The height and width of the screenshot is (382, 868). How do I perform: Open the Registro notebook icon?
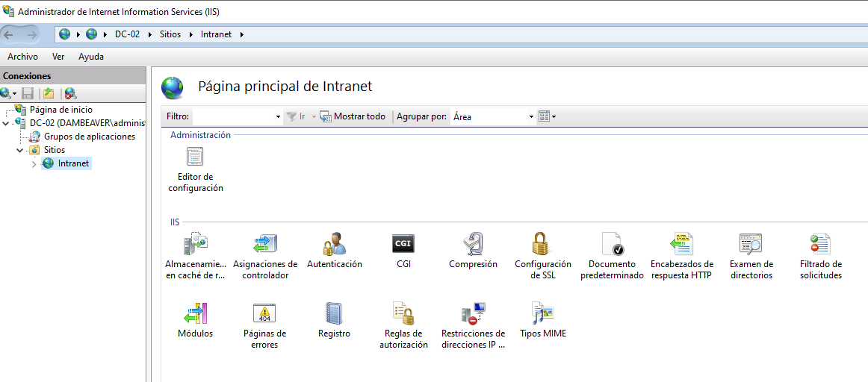coord(334,313)
